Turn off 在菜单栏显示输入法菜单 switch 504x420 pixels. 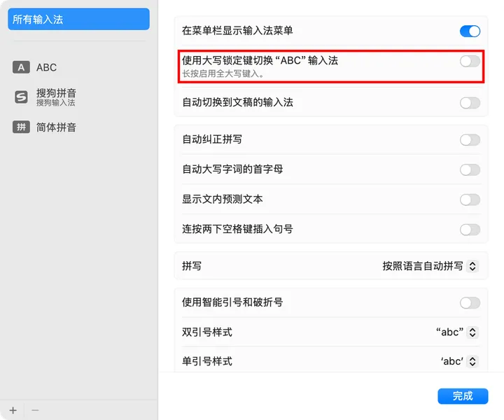[x=470, y=31]
